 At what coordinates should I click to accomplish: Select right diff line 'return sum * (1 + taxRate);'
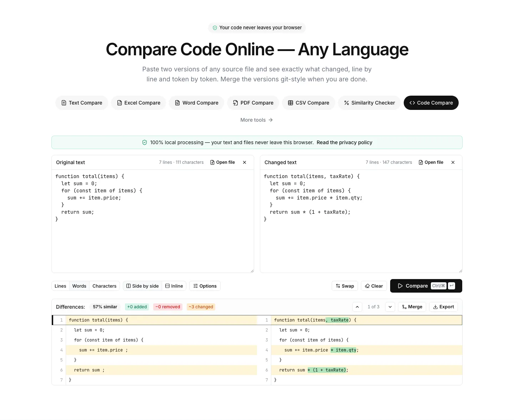coord(360,370)
